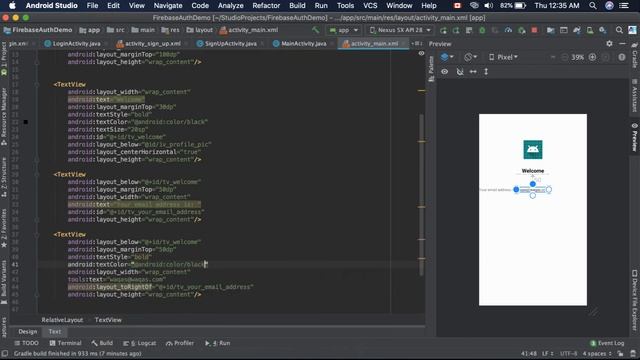640x360 pixels.
Task: Click the Android logo image in preview
Action: 533,149
